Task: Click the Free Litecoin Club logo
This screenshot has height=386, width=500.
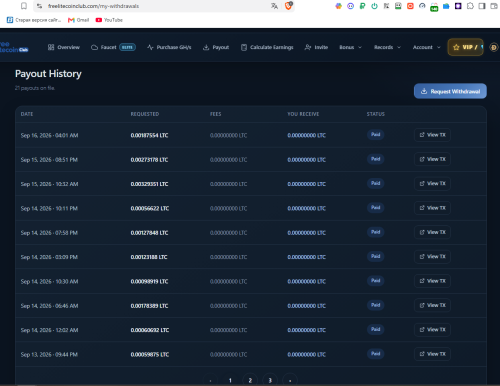Action: point(14,47)
